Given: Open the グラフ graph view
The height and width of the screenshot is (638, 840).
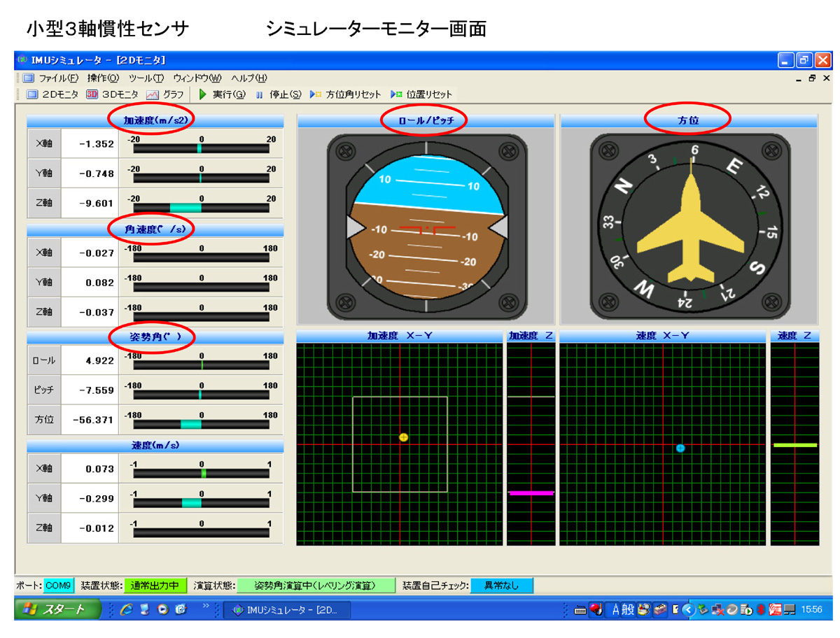Looking at the screenshot, I should coord(165,94).
